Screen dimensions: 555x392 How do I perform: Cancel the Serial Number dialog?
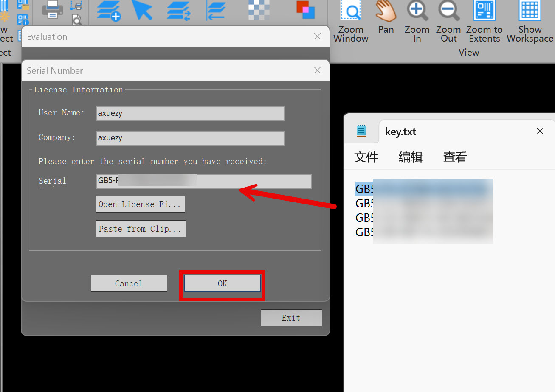129,283
